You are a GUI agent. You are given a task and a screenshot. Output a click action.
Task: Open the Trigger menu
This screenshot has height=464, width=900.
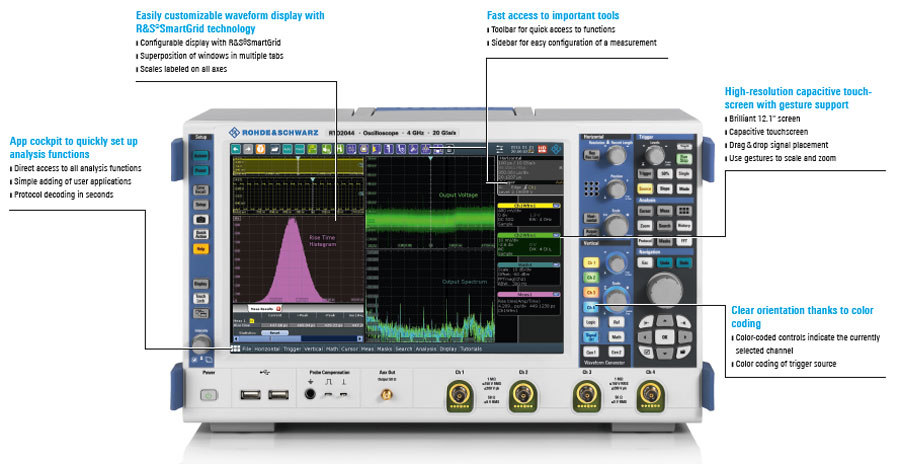pyautogui.click(x=292, y=349)
